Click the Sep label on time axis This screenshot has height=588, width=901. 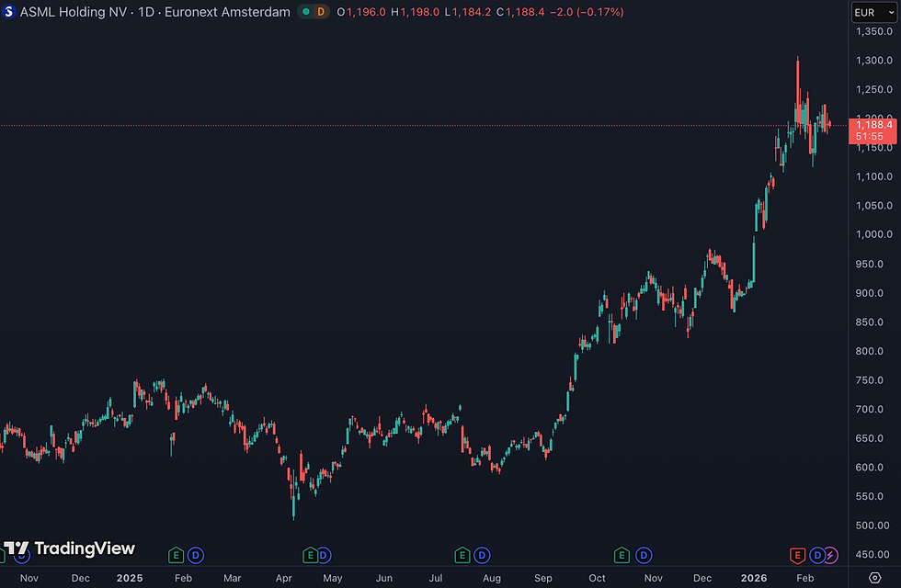(543, 578)
